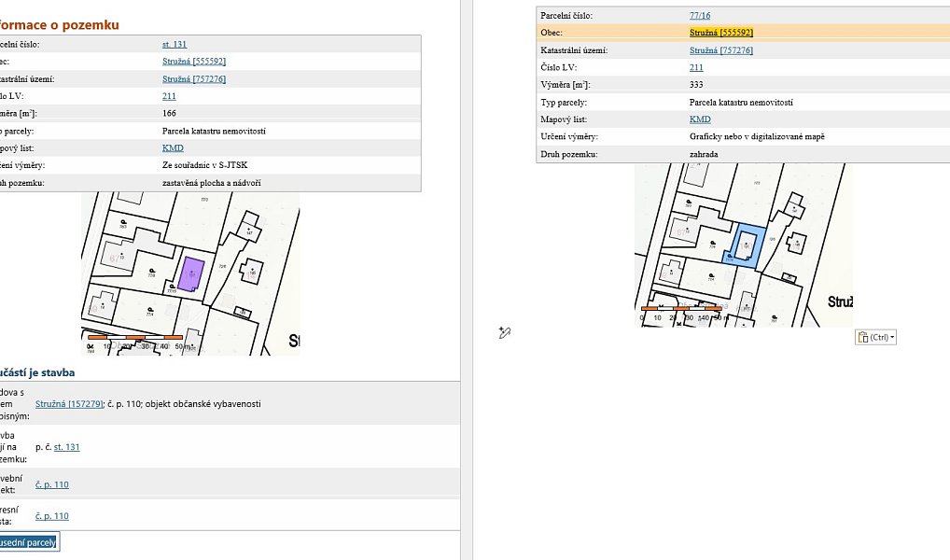Expand the Paste Options (Ctrl) dropdown arrow
Image resolution: width=950 pixels, height=560 pixels.
(x=892, y=338)
